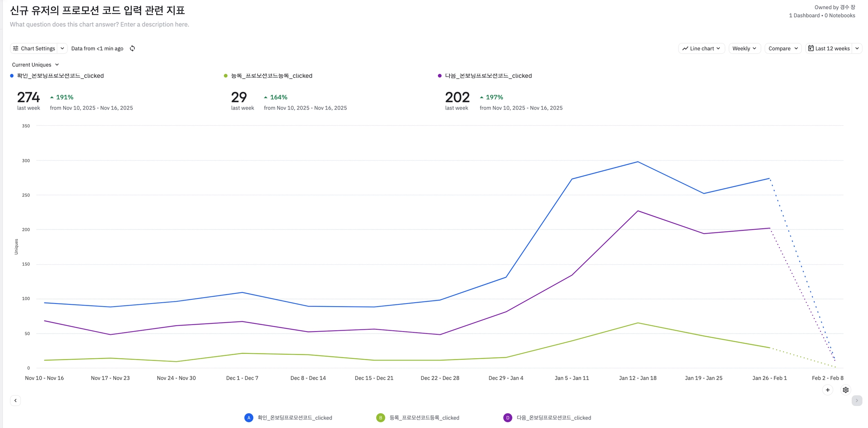Click the refresh data icon
This screenshot has width=868, height=428.
132,48
